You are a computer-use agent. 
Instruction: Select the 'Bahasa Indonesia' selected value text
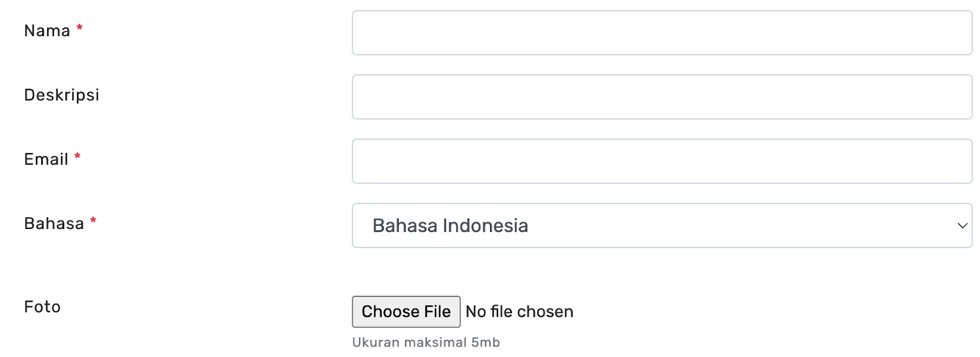[x=450, y=226]
